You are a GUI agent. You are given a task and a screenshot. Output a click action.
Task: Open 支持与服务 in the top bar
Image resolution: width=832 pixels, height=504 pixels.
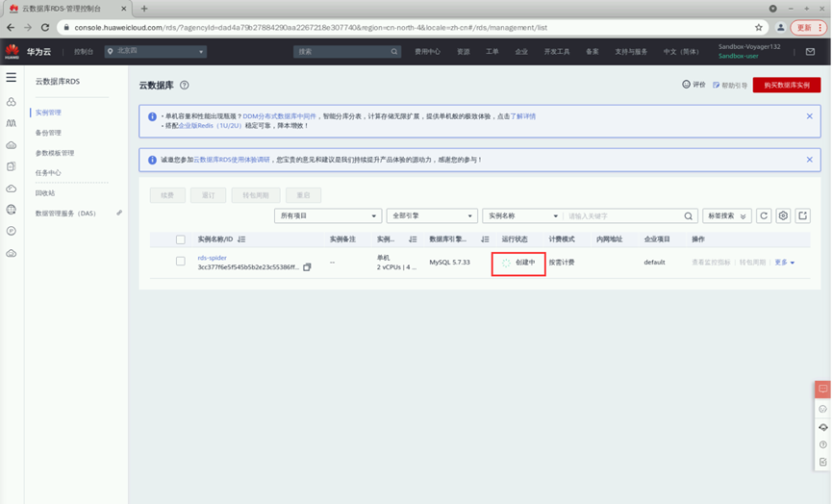631,52
